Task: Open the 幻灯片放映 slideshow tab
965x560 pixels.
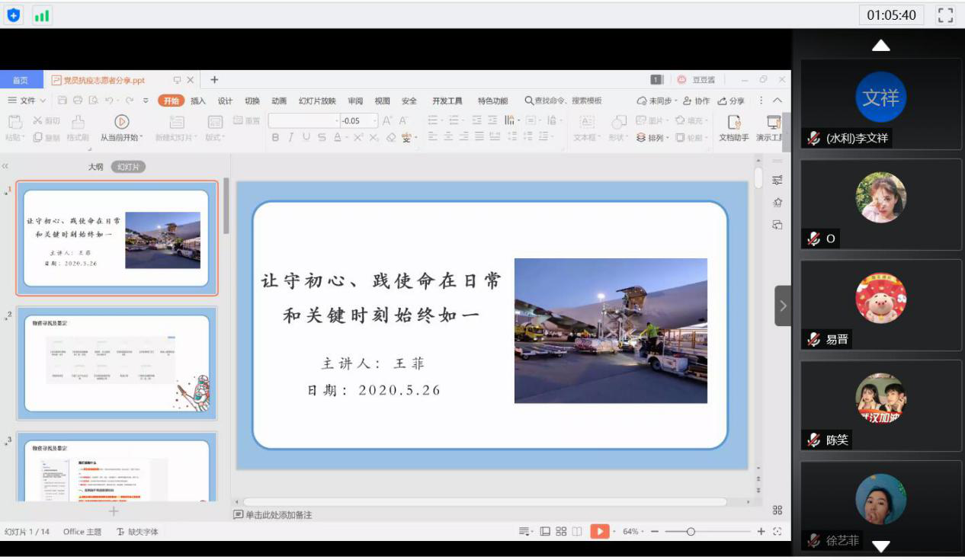Action: pos(317,101)
